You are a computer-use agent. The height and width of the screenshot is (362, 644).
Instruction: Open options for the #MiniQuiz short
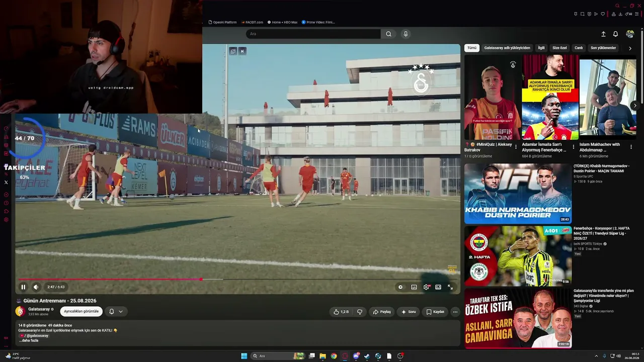click(516, 147)
